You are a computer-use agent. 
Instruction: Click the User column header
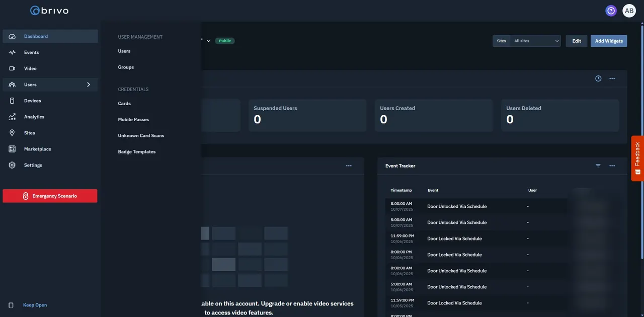(532, 190)
